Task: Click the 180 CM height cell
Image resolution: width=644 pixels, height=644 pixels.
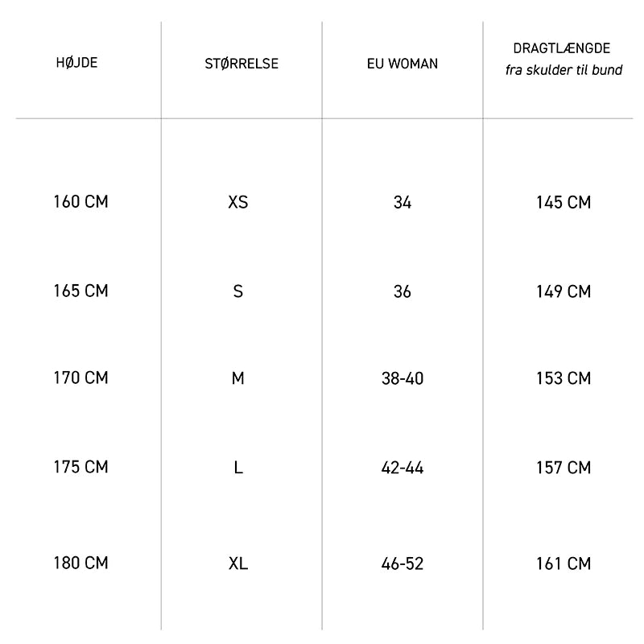Action: point(80,563)
